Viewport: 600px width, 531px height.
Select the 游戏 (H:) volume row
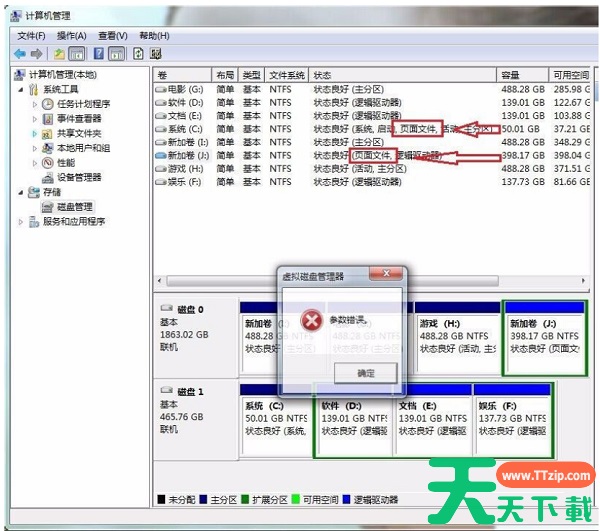(371, 169)
